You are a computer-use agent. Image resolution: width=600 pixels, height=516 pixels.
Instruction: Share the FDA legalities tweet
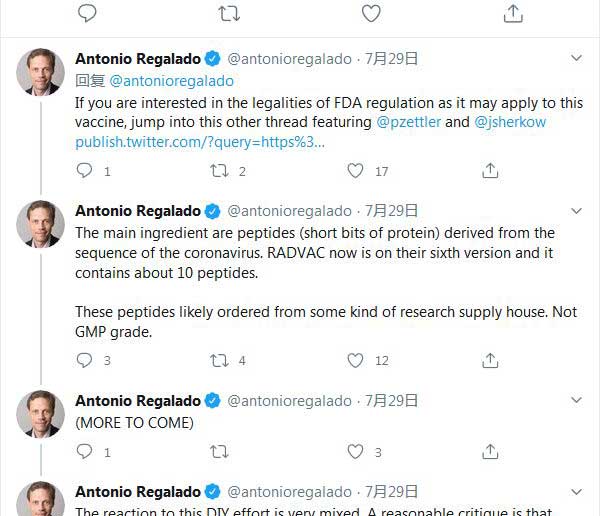[x=490, y=171]
